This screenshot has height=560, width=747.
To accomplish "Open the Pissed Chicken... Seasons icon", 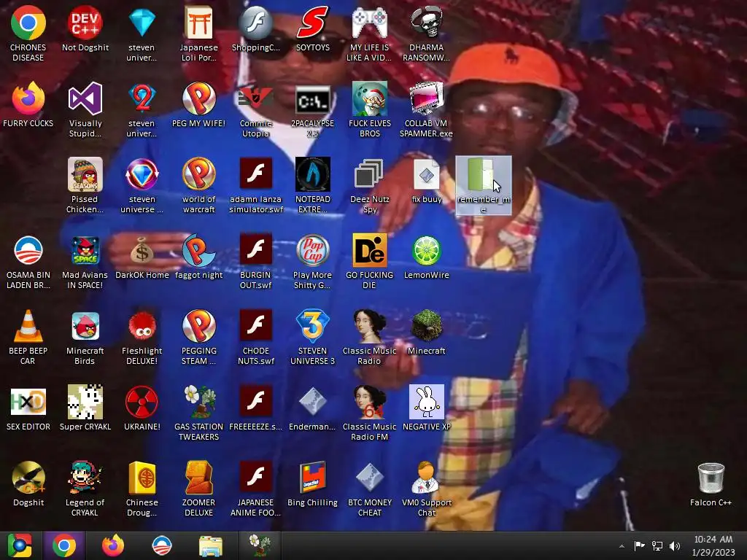I will pos(85,175).
